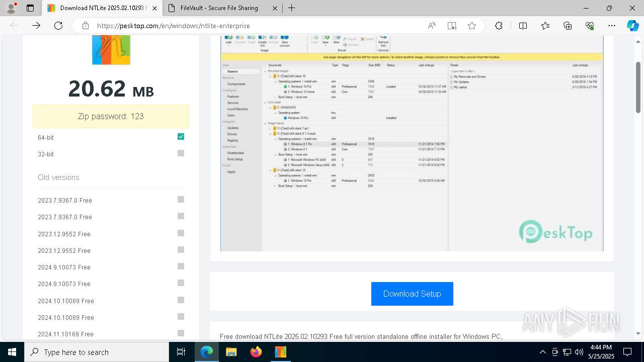Open the network status tray icon
Screen dimensions: 644x362
(567, 352)
